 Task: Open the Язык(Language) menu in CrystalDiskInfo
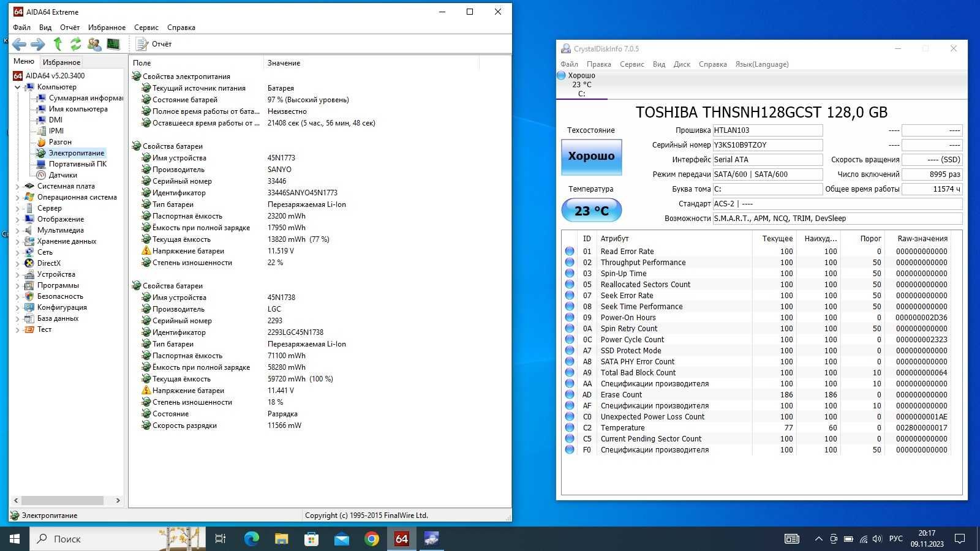[762, 64]
